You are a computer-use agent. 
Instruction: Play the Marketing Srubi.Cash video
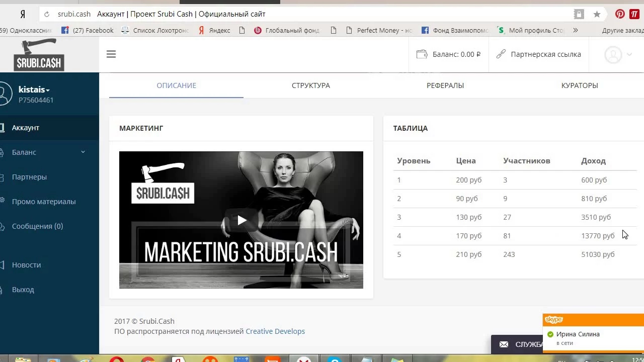coord(242,220)
